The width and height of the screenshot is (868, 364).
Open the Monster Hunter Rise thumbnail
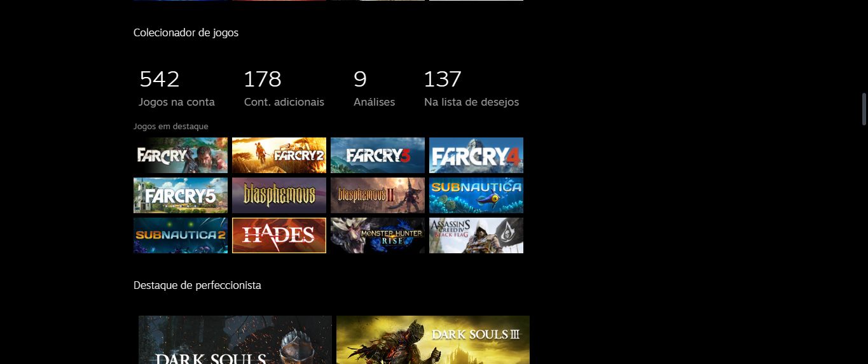(378, 235)
